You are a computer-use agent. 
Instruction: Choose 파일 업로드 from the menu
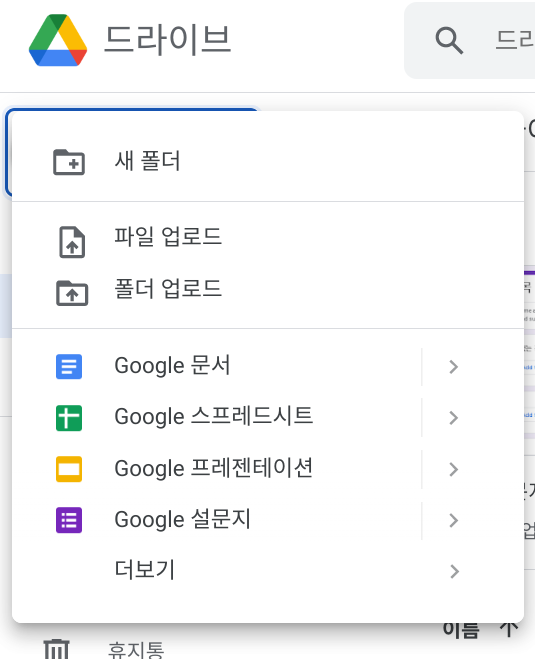[268, 237]
